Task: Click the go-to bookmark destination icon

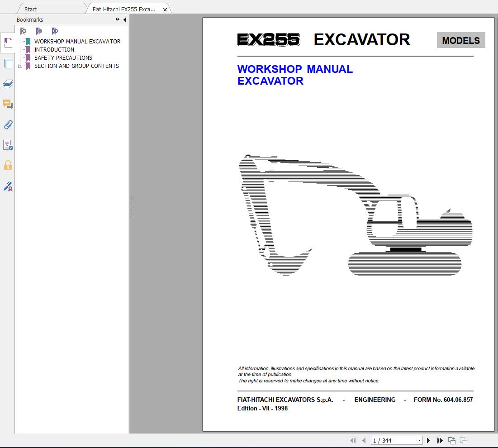Action: coord(55,31)
